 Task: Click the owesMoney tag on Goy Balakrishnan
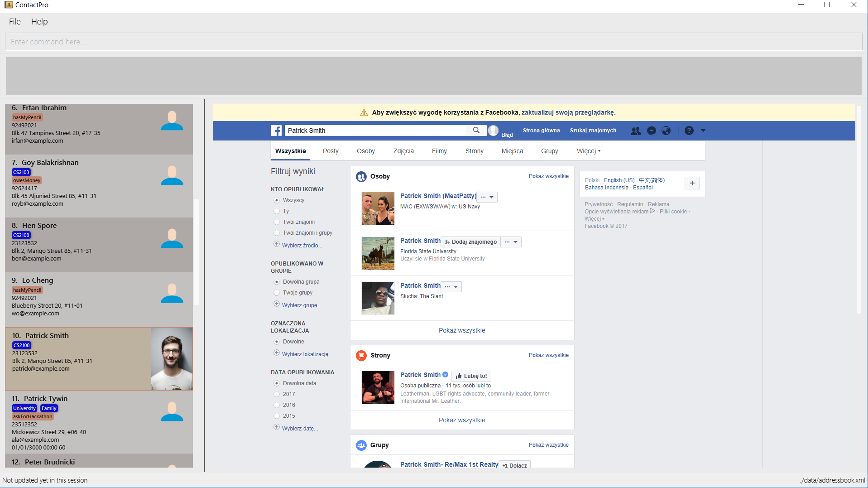point(27,180)
